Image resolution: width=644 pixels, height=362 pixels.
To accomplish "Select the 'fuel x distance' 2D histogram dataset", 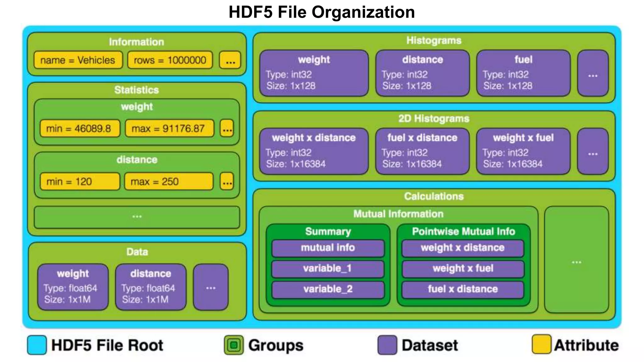I will click(422, 151).
